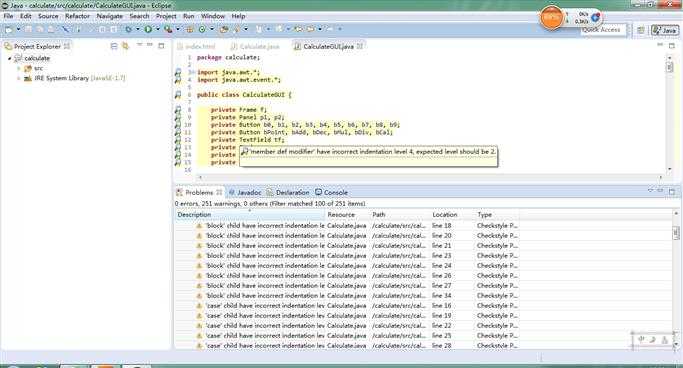
Task: Click the Search flashlight toolbar icon
Action: pyautogui.click(x=237, y=29)
